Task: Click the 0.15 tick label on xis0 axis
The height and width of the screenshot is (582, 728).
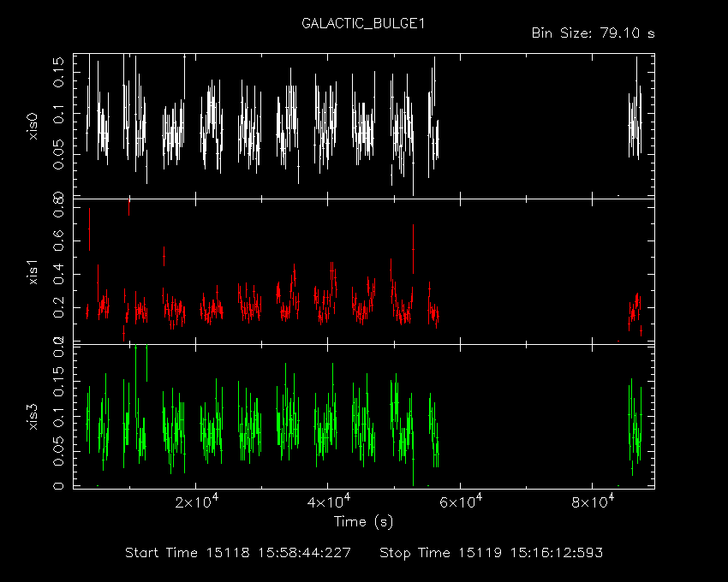Action: pyautogui.click(x=58, y=73)
